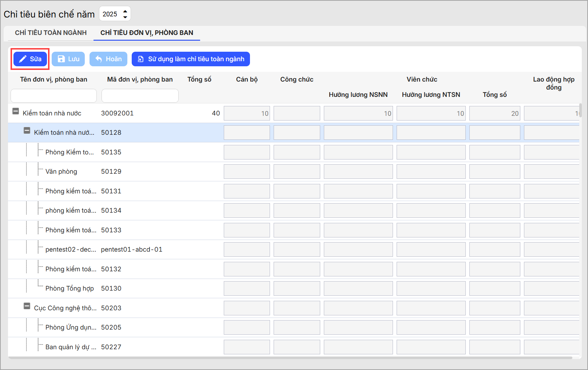Click the vertical scrollbar on the table
This screenshot has width=588, height=370.
580,111
